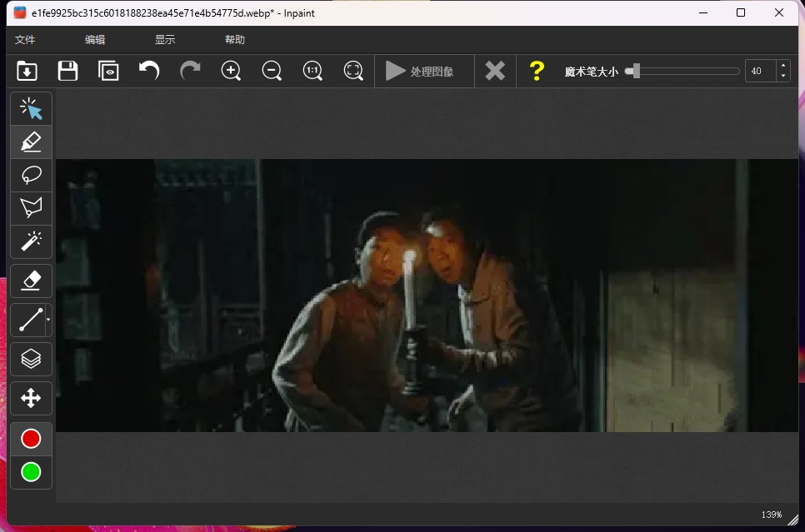Choose the green donor color
The height and width of the screenshot is (532, 805).
point(31,472)
